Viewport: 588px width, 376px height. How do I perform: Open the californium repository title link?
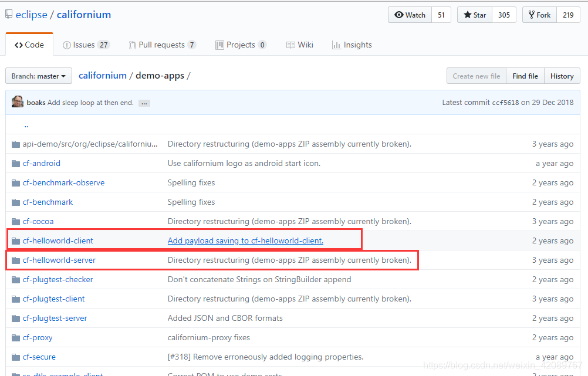[x=84, y=15]
